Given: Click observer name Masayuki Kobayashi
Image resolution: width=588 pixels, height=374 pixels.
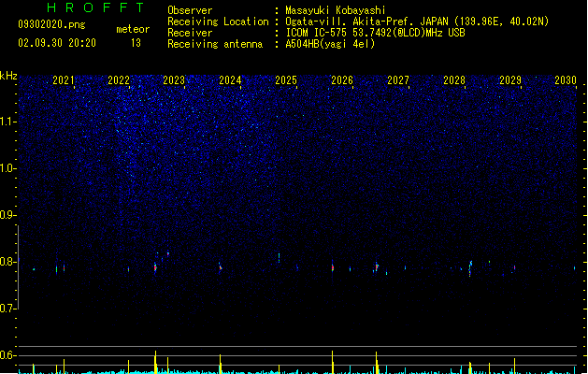Looking at the screenshot, I should (336, 10).
